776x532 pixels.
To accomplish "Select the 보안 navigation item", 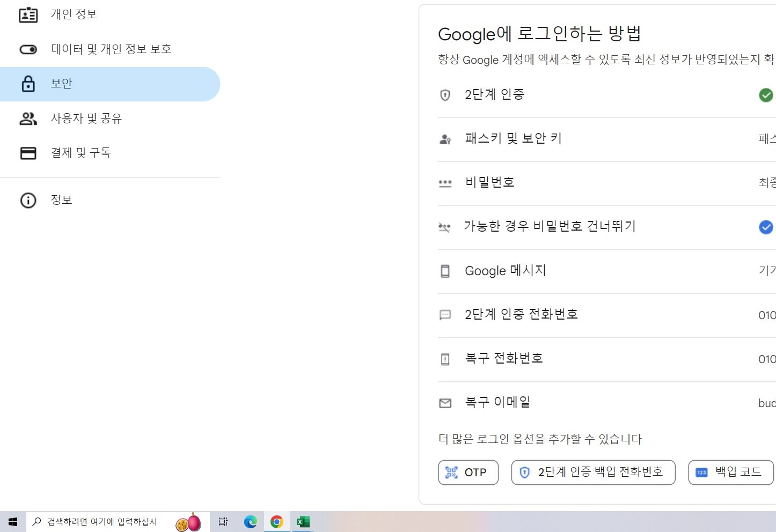I will click(x=110, y=84).
